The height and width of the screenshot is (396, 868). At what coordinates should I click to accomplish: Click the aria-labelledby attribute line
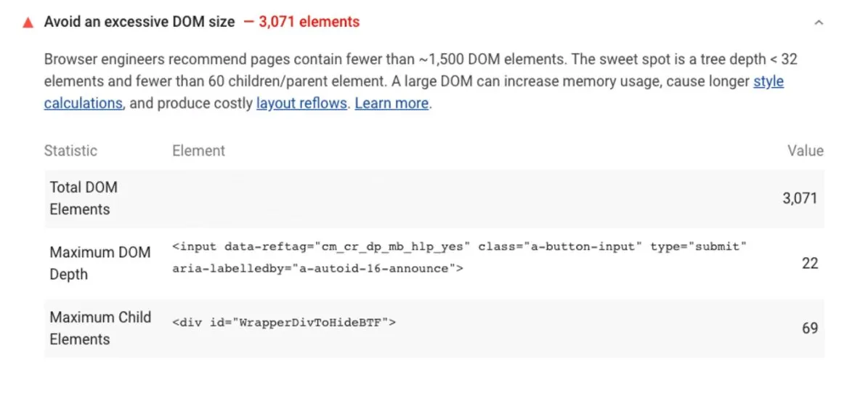pyautogui.click(x=317, y=269)
